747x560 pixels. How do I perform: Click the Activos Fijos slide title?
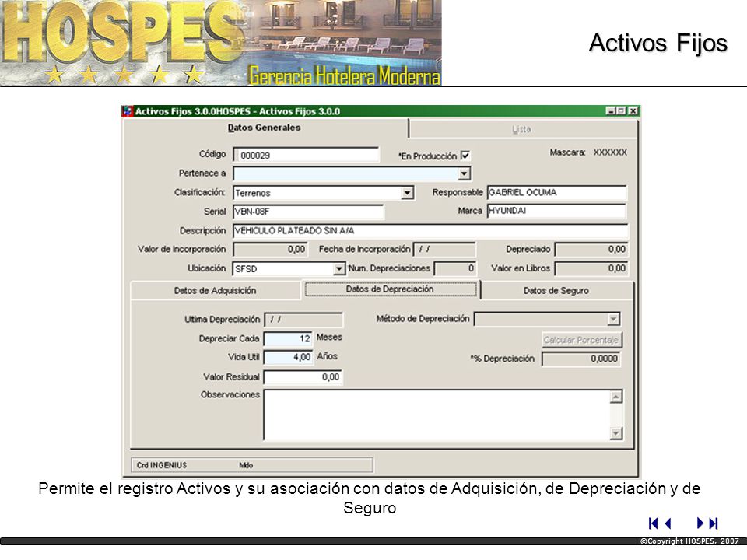(x=658, y=43)
